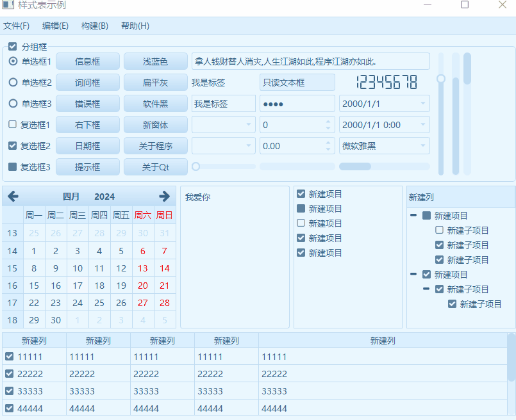Open the 微软雅黑 font dropdown

(x=423, y=145)
